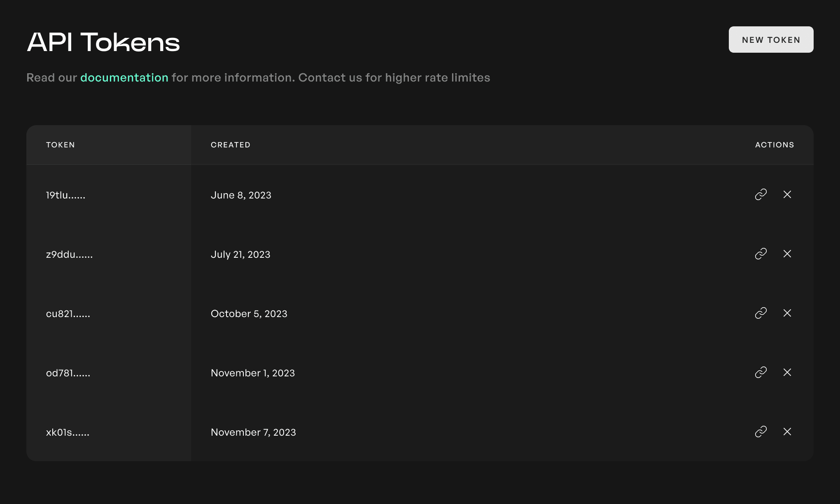
Task: Select token text 19tlu......
Action: tap(65, 195)
